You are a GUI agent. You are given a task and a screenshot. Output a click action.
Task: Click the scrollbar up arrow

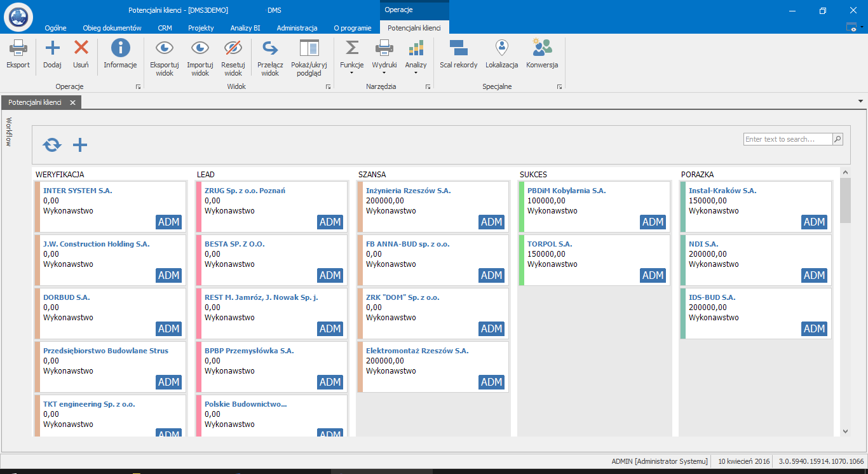[x=845, y=172]
